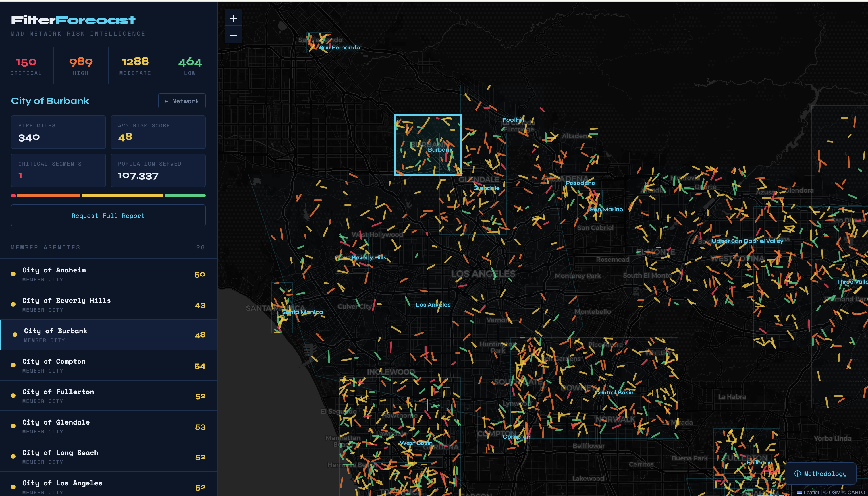Viewport: 868px width, 496px height.
Task: Click the Glendale agency map label
Action: tap(486, 188)
